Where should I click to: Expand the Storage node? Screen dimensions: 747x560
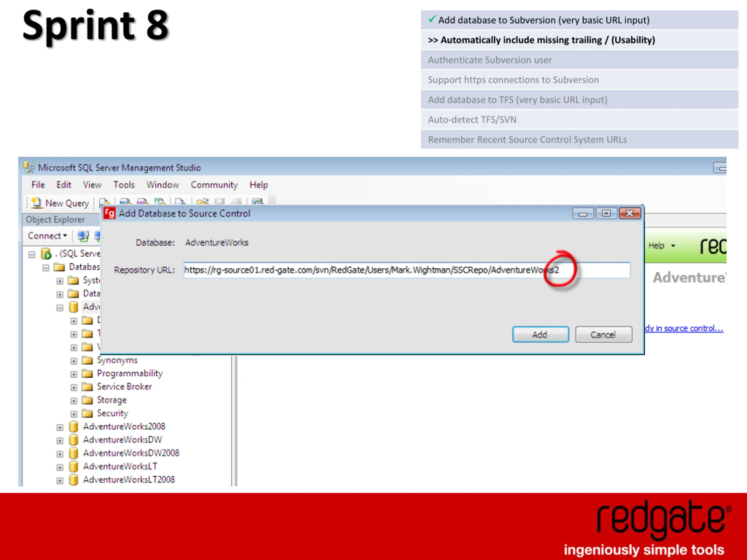(74, 401)
